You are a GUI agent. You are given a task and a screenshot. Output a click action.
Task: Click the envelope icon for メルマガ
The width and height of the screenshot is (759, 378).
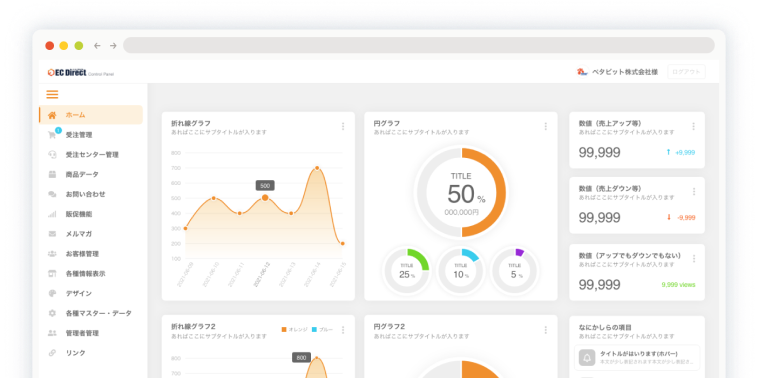point(52,234)
